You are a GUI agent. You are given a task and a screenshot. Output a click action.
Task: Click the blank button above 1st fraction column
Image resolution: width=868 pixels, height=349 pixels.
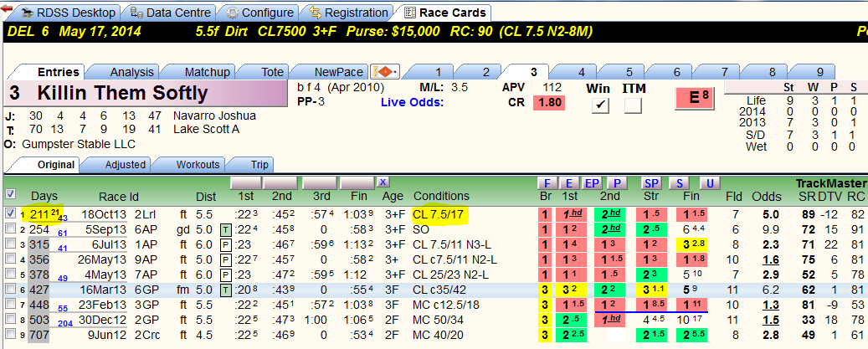coord(245,183)
